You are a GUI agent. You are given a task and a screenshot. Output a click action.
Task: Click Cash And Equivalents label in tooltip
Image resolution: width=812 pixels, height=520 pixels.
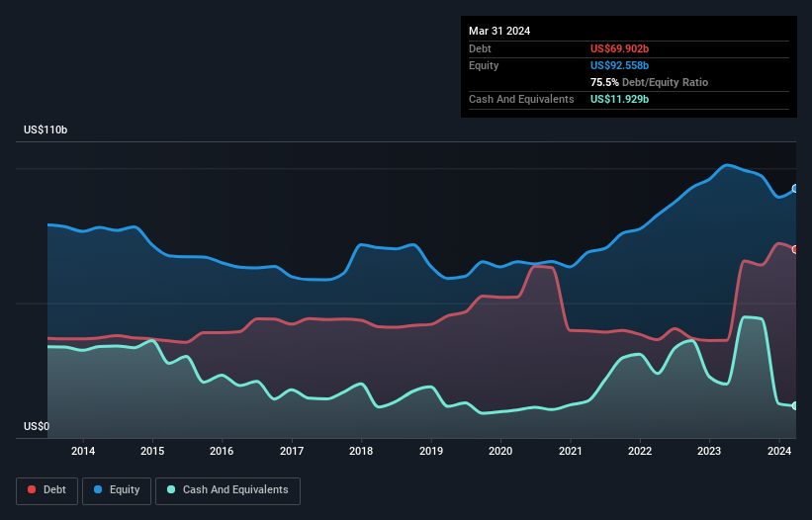[521, 99]
